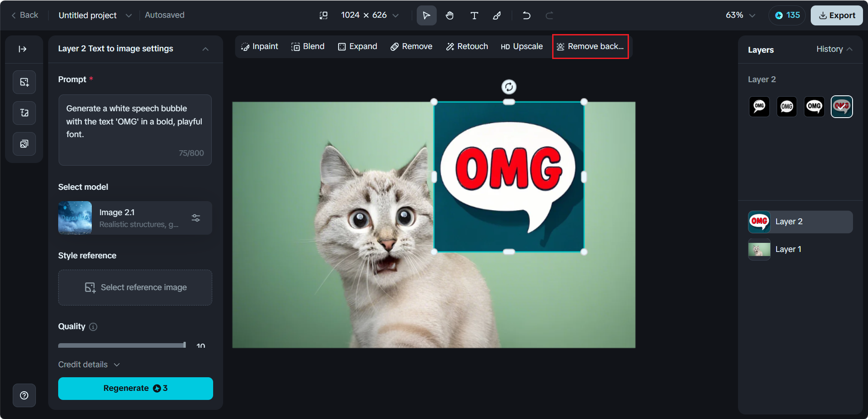Click the rotate handle above speech bubble
This screenshot has width=868, height=419.
click(509, 87)
